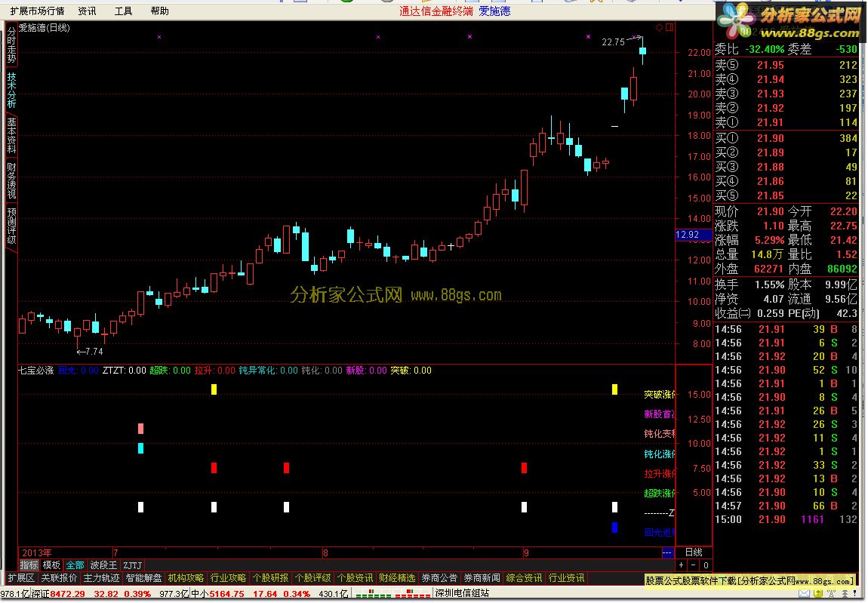Switch to the 分时走势 side tab
The height and width of the screenshot is (603, 868).
[11, 45]
